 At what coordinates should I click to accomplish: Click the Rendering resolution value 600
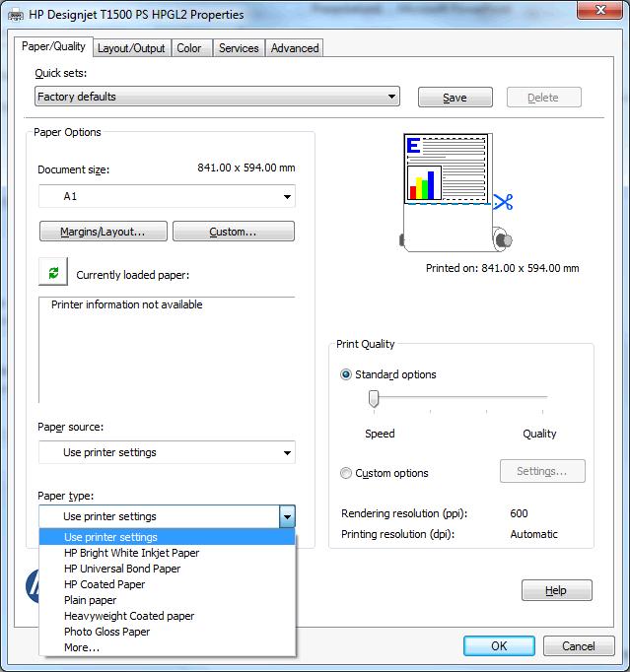pos(519,513)
